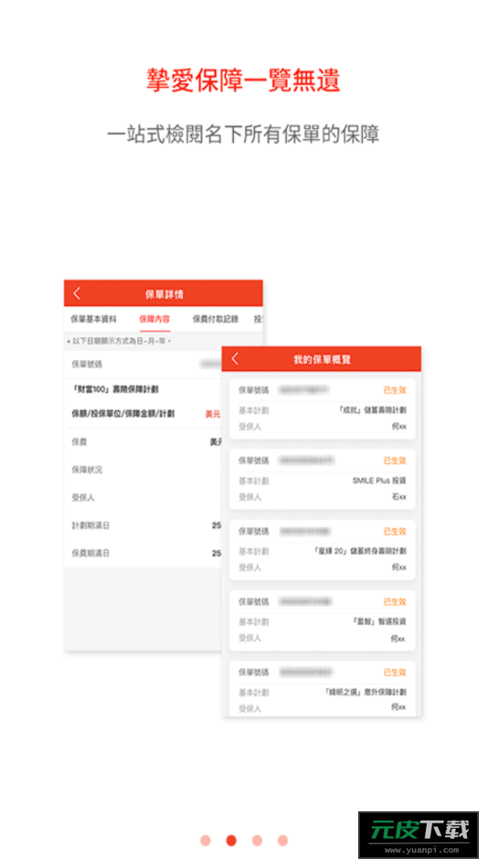Tap back arrow in 我的保單概覽 header
Image resolution: width=488 pixels, height=868 pixels.
[235, 359]
